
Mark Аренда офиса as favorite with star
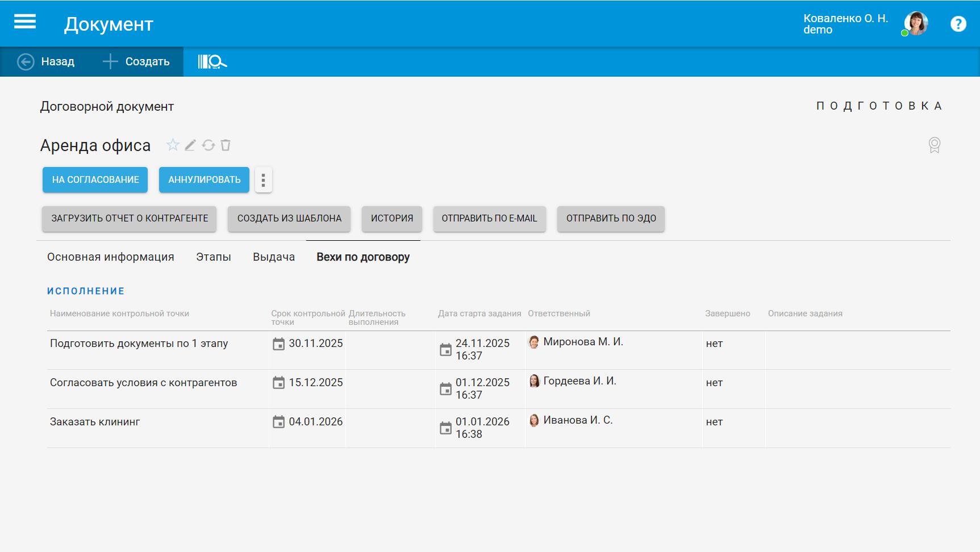click(173, 145)
